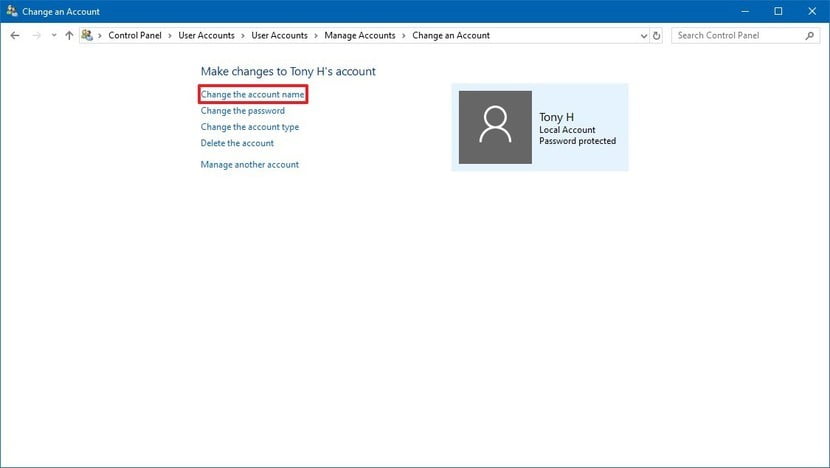Click the Tony H account name text

coord(556,117)
